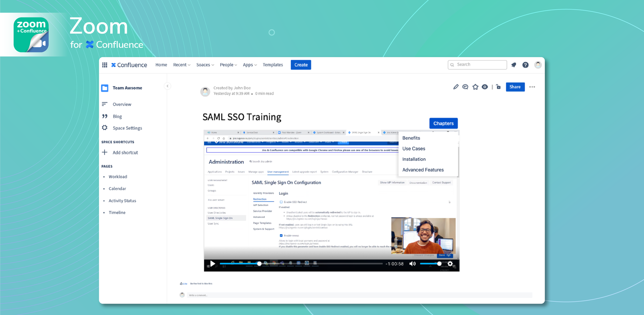Open the user profile avatar

[x=538, y=64]
